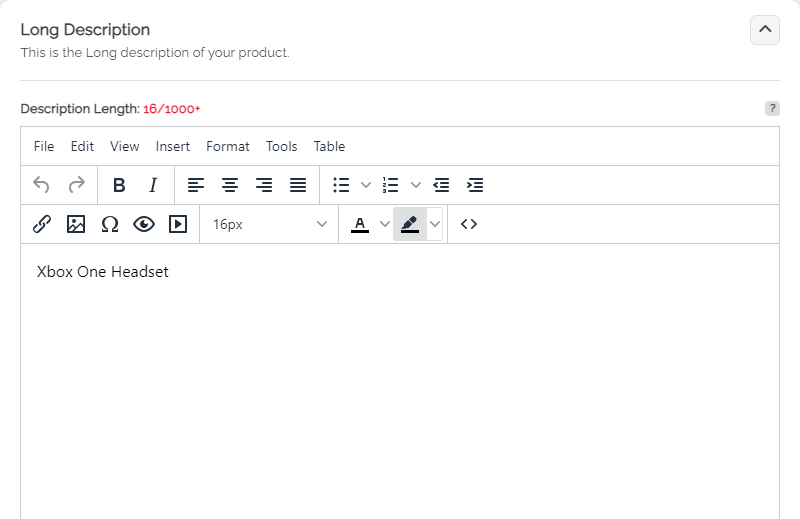Toggle the preview eye icon
This screenshot has height=519, width=800.
pyautogui.click(x=144, y=224)
